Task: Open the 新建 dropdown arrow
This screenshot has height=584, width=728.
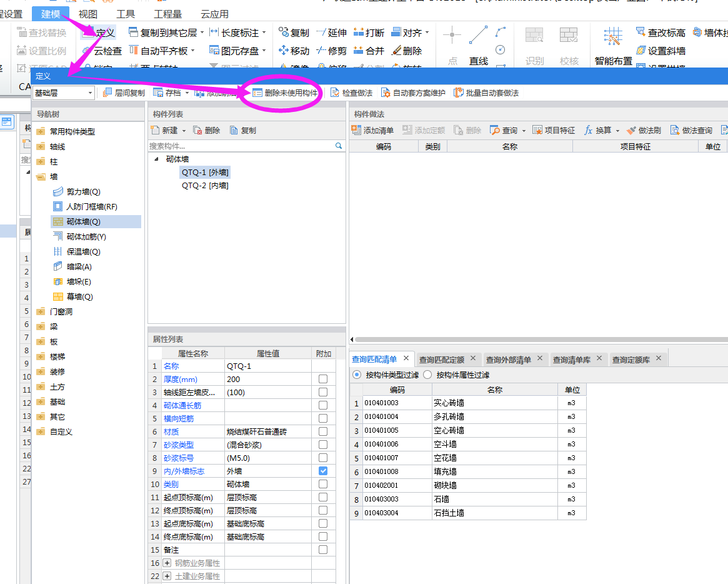Action: pyautogui.click(x=184, y=131)
